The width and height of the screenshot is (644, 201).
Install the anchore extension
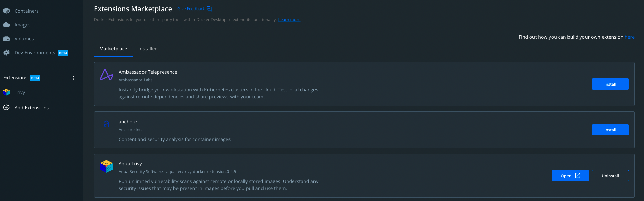pyautogui.click(x=610, y=130)
